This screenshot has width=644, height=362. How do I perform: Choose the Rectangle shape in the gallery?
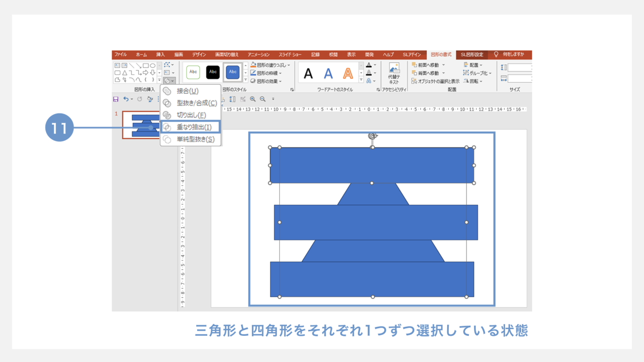[x=145, y=65]
